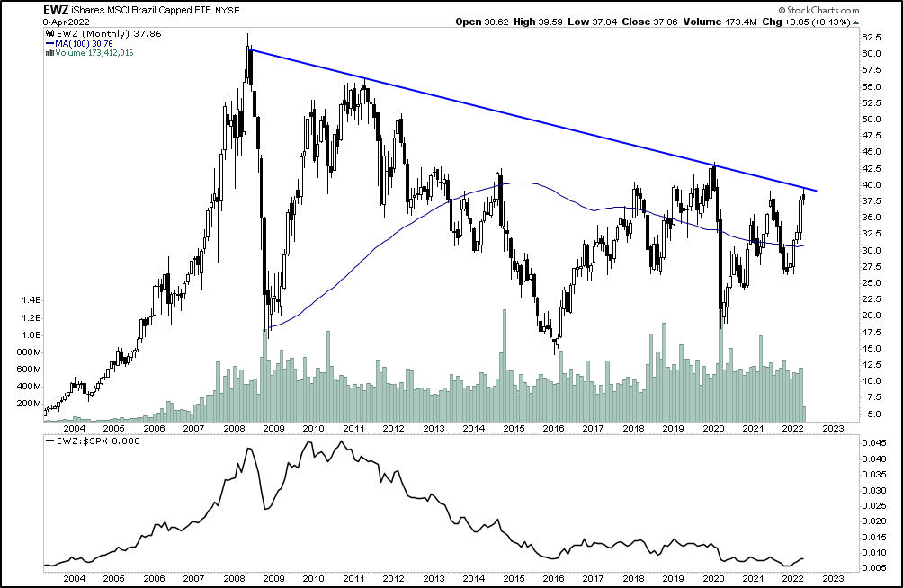Click the green up-arrow beside the Chg value
903x588 pixels.
pos(855,22)
